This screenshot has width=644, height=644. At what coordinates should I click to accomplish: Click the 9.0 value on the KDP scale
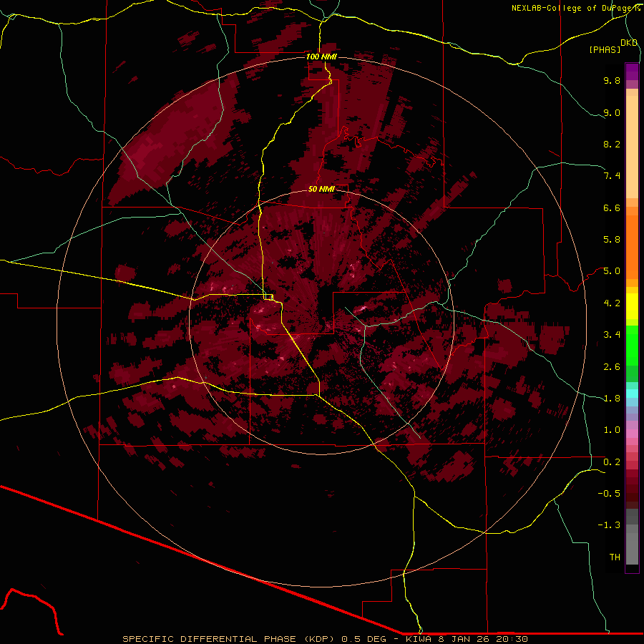[612, 112]
